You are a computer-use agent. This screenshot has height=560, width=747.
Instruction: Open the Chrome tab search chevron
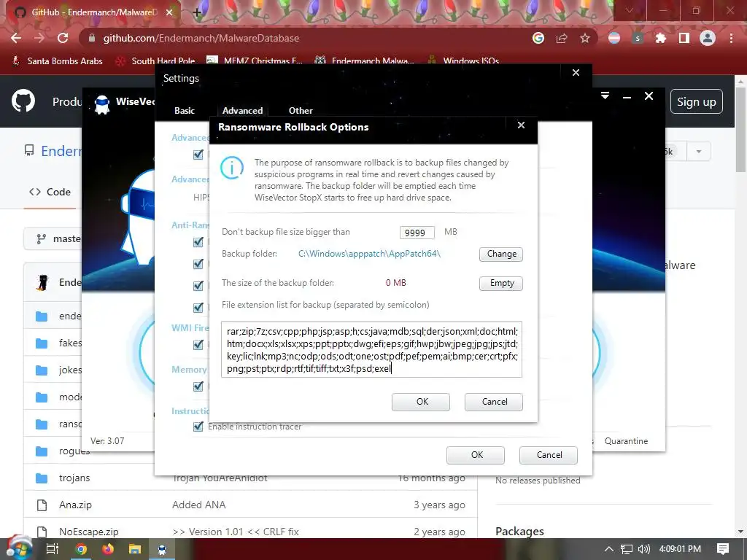(x=630, y=10)
